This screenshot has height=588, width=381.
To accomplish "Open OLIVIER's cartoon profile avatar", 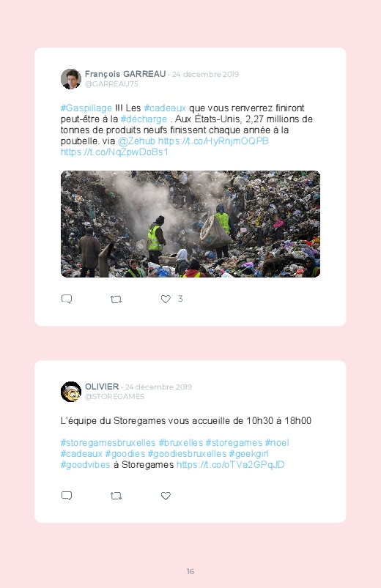I will (x=71, y=392).
